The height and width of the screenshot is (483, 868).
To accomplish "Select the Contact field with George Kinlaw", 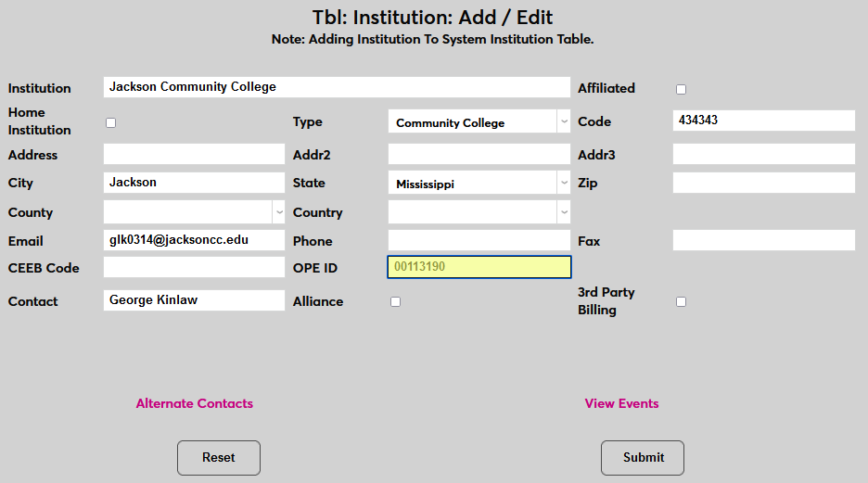I will [194, 300].
